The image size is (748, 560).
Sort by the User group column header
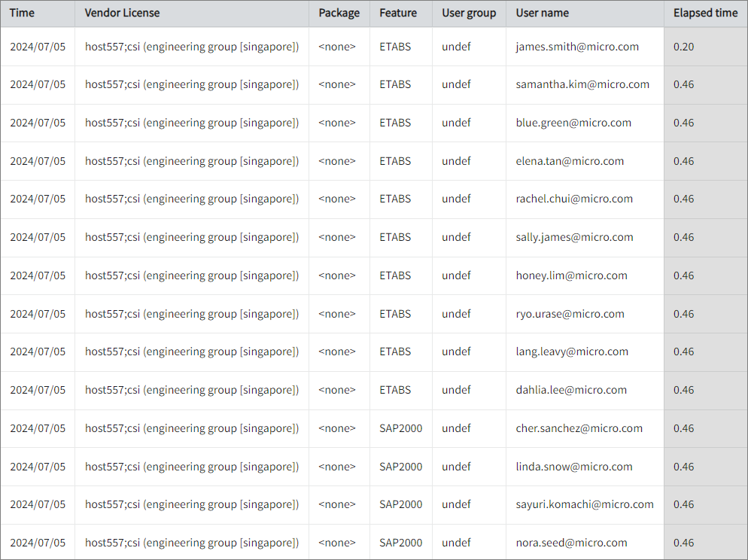click(469, 13)
